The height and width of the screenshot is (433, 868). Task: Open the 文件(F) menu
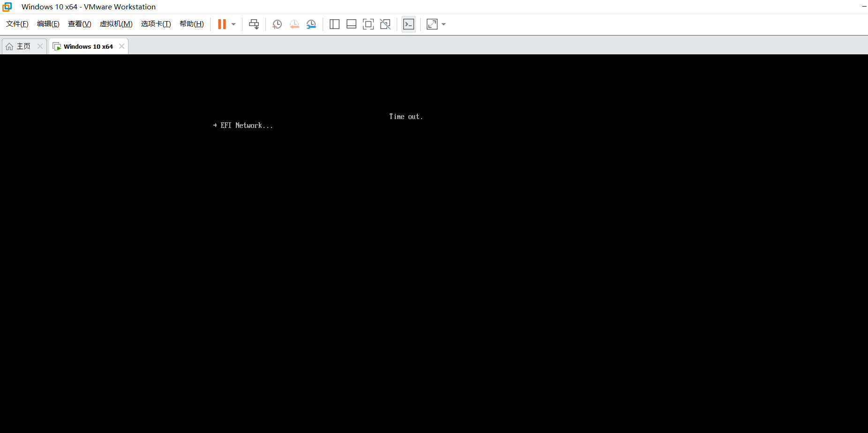17,24
